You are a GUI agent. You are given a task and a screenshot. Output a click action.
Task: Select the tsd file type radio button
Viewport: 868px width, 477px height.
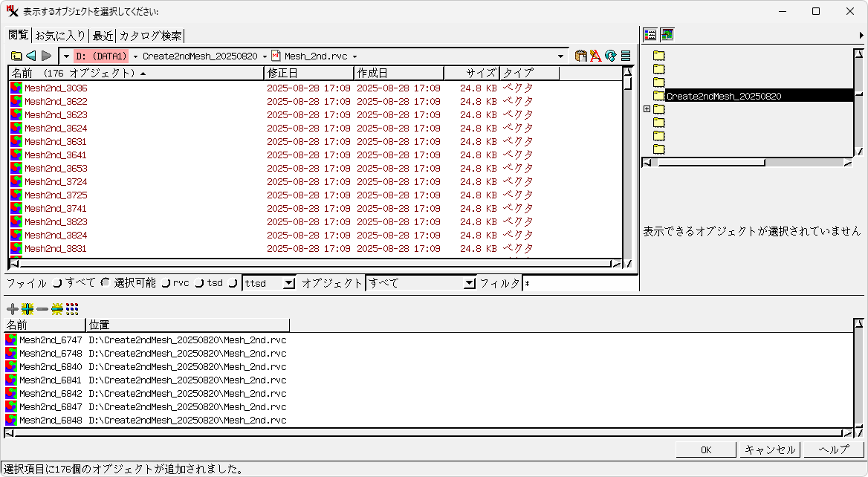(199, 283)
